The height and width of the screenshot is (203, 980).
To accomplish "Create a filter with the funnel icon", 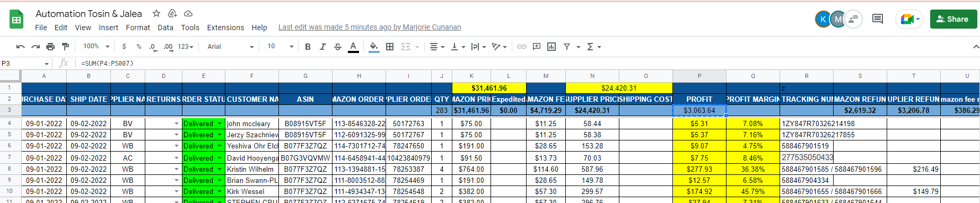I will coord(567,47).
